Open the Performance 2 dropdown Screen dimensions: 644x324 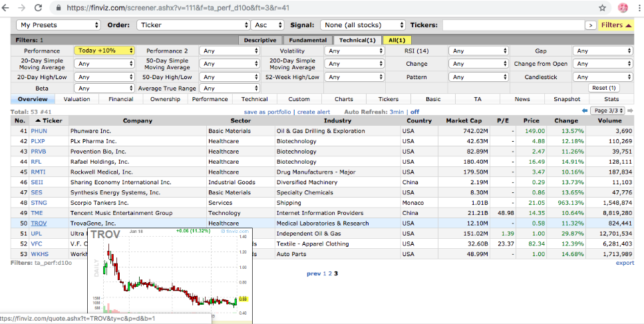click(229, 51)
